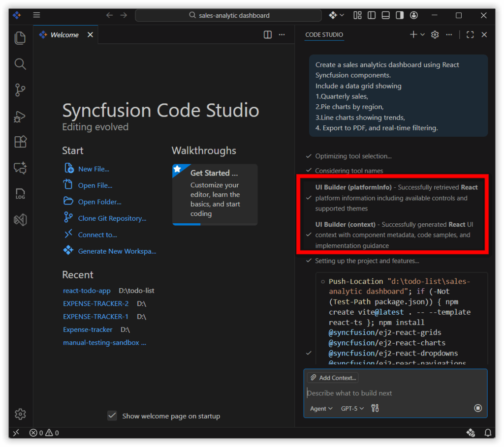Viewport: 504px width, 447px height.
Task: Launch Run and Debug from sidebar
Action: click(x=20, y=117)
